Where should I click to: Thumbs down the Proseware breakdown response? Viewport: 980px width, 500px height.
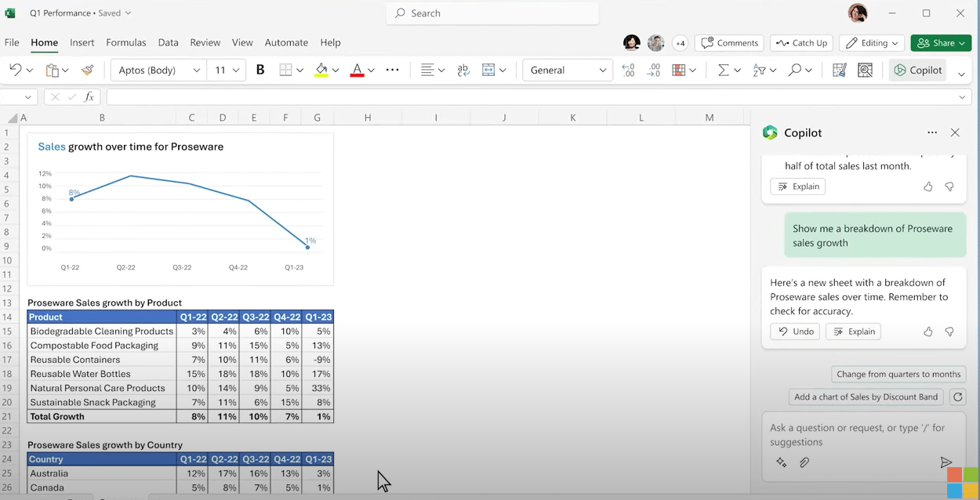(949, 332)
